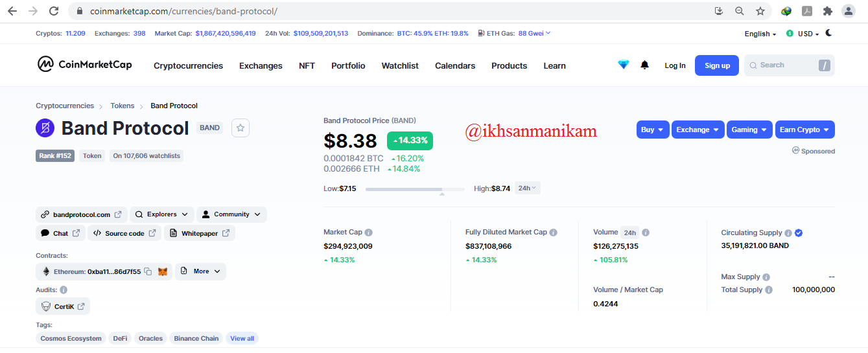Open the NFT menu item

pyautogui.click(x=307, y=65)
